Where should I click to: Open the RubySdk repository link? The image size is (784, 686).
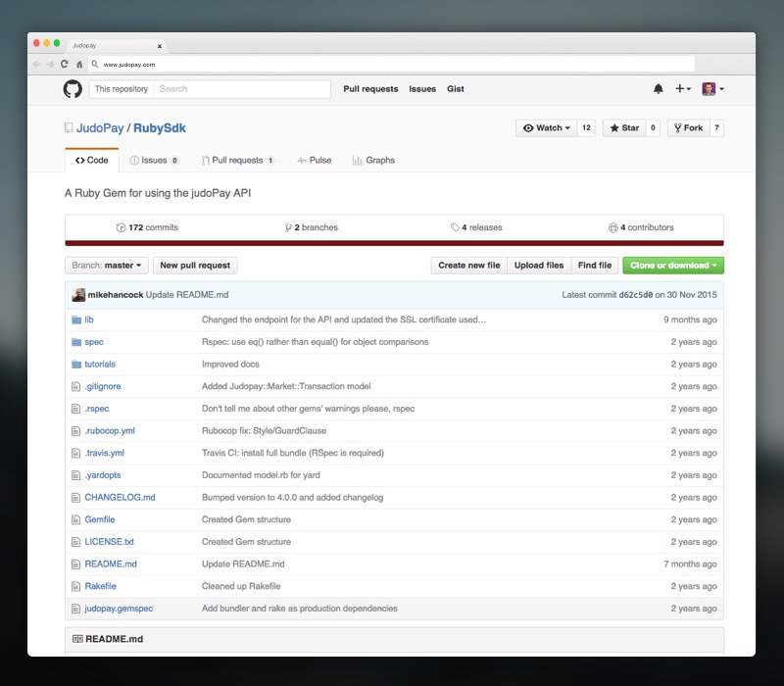160,128
